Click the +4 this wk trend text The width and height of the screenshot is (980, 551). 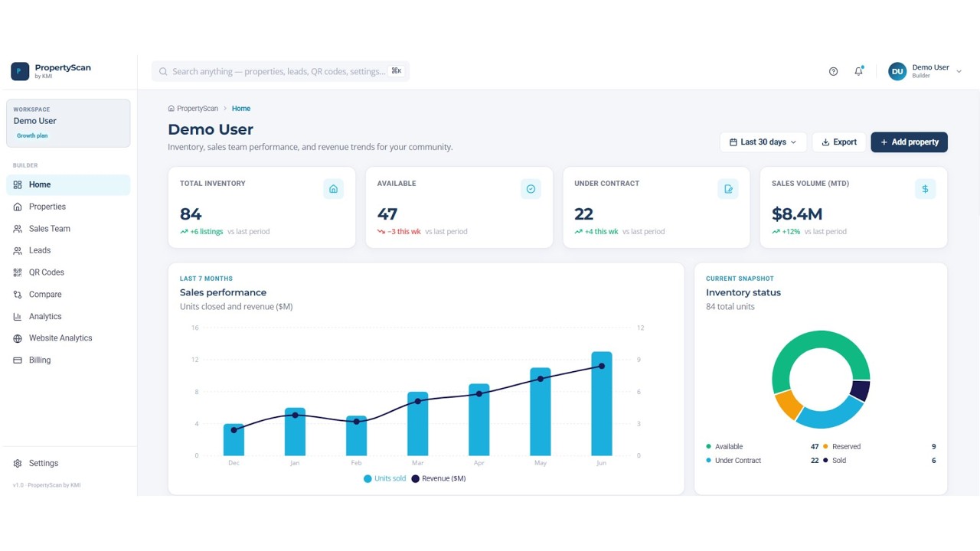(x=602, y=231)
